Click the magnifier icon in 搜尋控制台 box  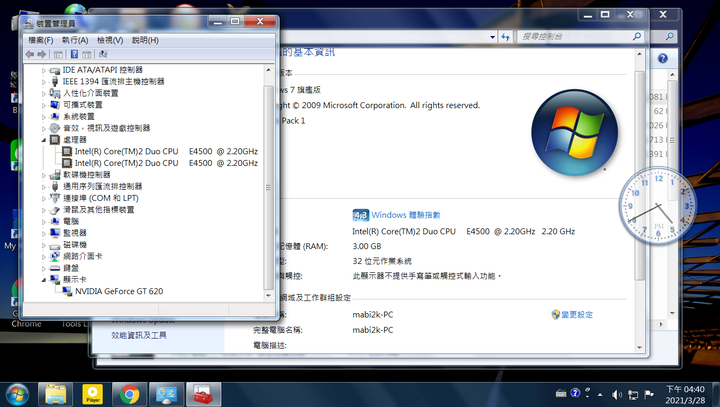point(636,36)
